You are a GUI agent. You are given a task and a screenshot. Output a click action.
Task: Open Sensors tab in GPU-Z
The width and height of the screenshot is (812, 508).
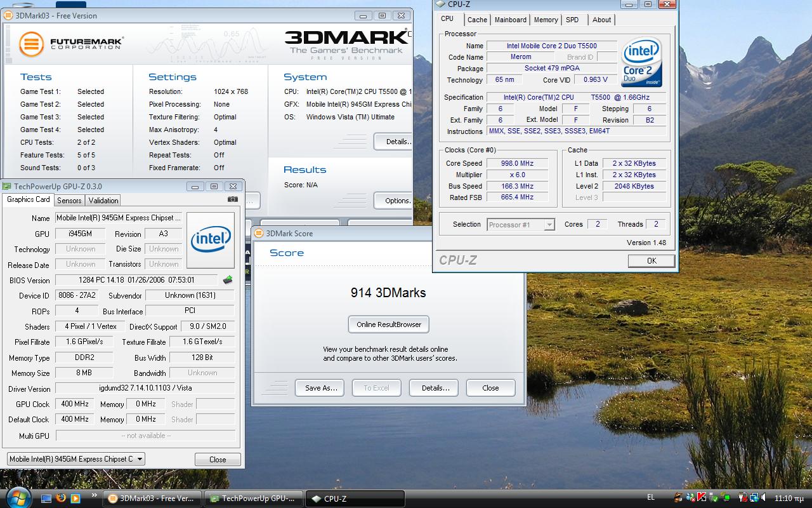69,201
